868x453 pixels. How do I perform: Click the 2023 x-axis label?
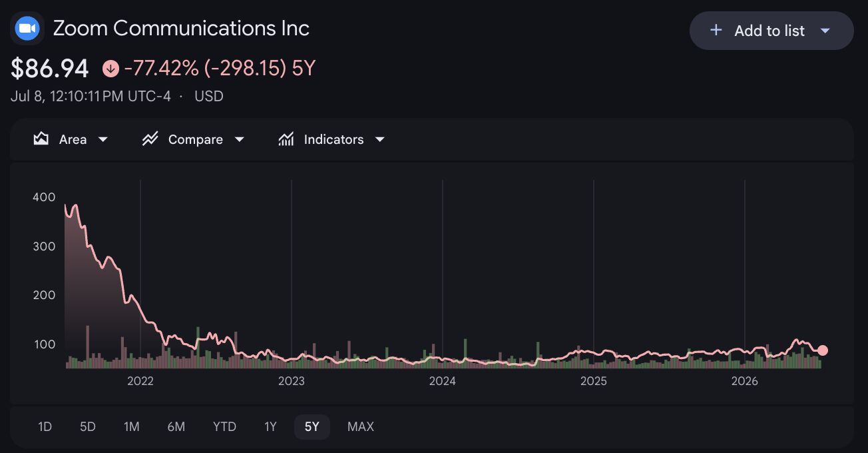[x=292, y=381]
